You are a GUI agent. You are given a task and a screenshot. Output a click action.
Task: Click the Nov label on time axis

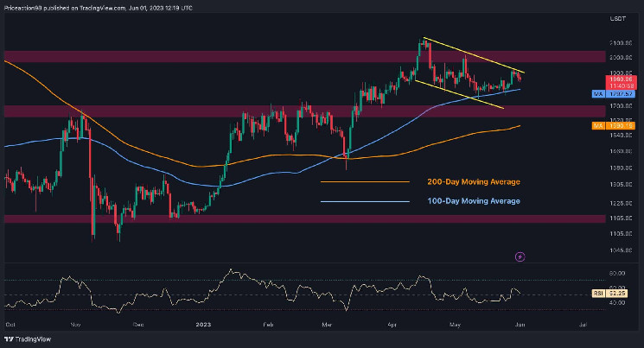[75, 325]
